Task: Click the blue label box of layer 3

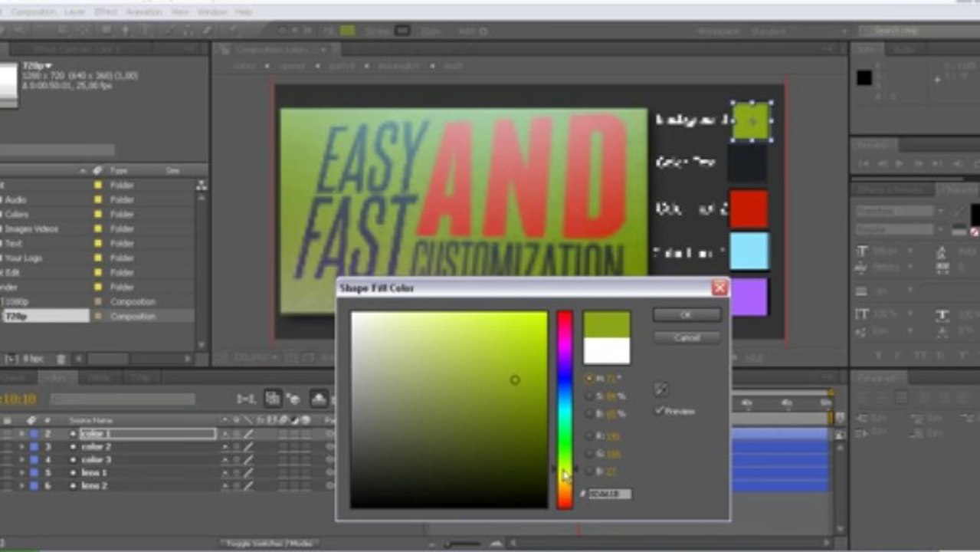Action: [33, 447]
